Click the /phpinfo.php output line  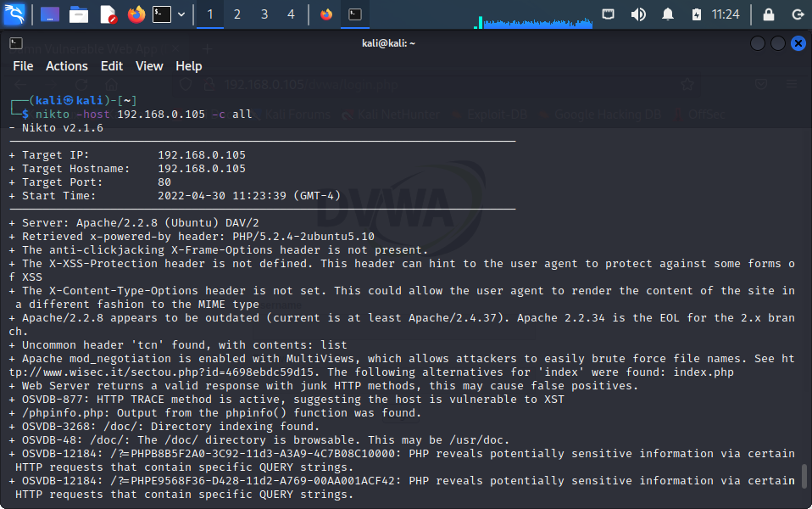tap(215, 412)
